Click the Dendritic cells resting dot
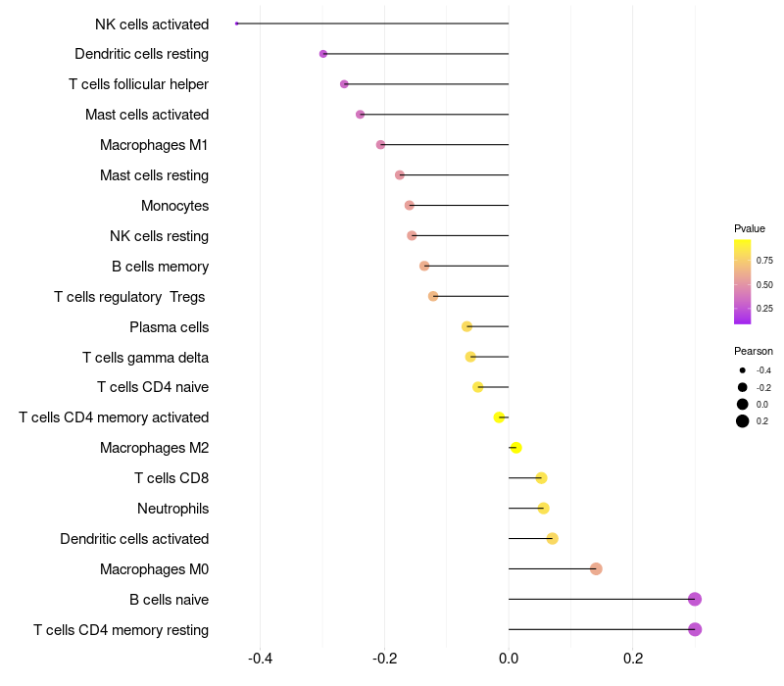Viewport: 784px width, 686px height. point(323,54)
